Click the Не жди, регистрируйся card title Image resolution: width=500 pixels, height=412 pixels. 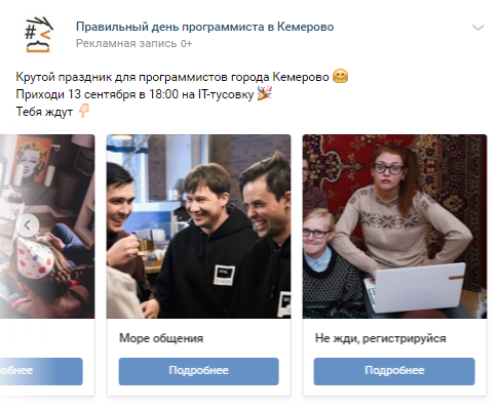coord(381,338)
